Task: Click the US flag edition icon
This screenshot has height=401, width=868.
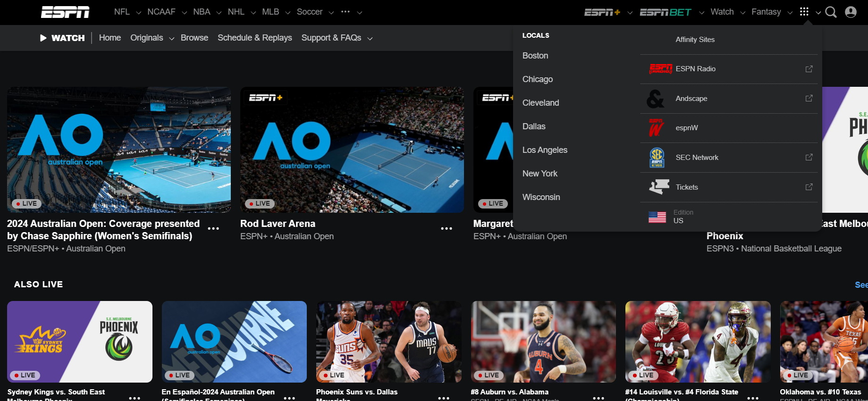Action: 657,217
